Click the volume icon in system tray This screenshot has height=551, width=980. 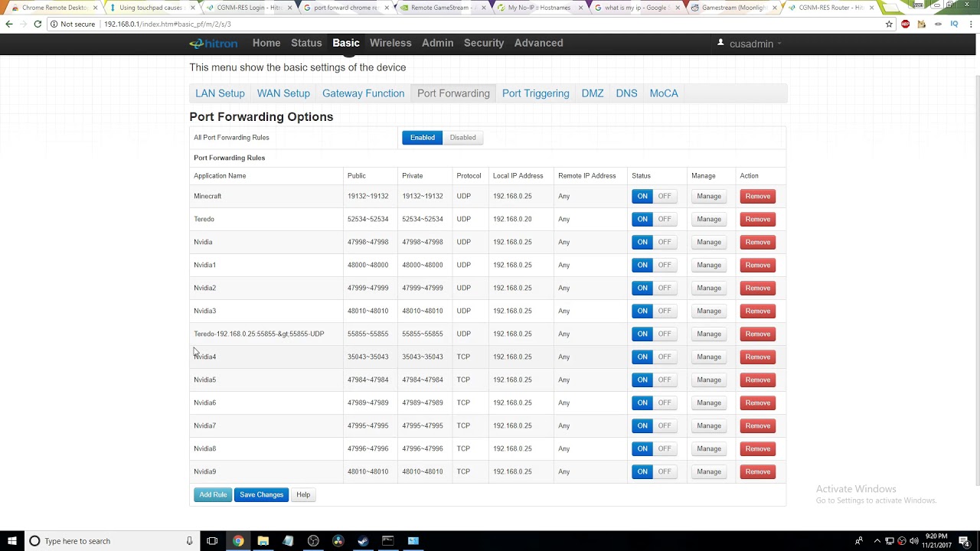pyautogui.click(x=913, y=541)
